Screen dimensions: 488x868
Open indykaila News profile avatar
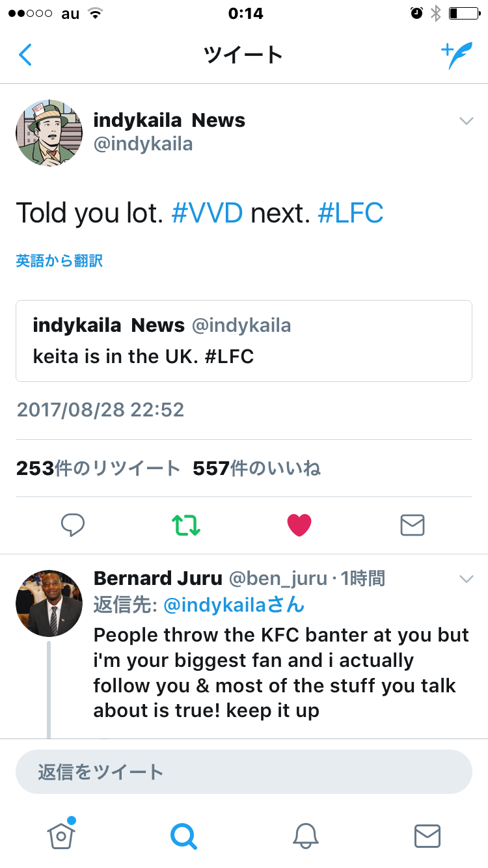pos(49,133)
